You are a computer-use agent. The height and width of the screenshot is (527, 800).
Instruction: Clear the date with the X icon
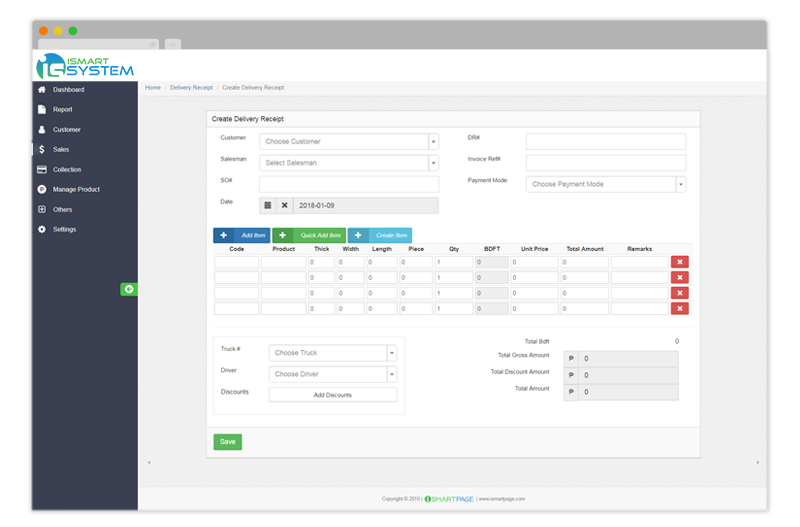(x=285, y=205)
